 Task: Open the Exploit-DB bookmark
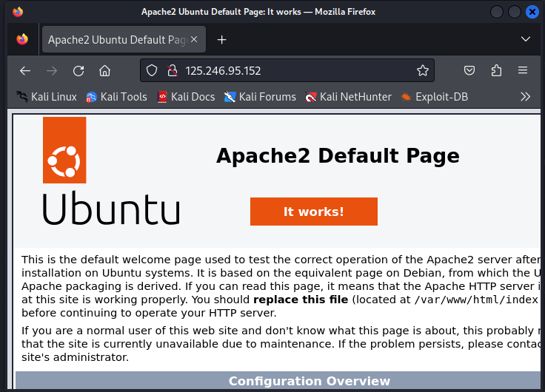tap(435, 97)
